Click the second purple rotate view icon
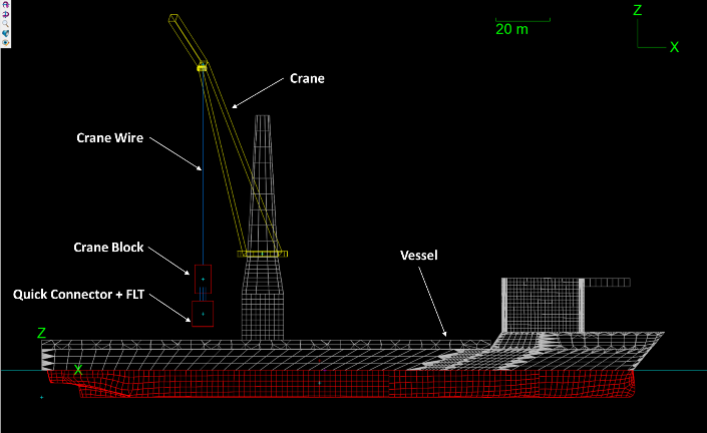The image size is (707, 433). (5, 14)
